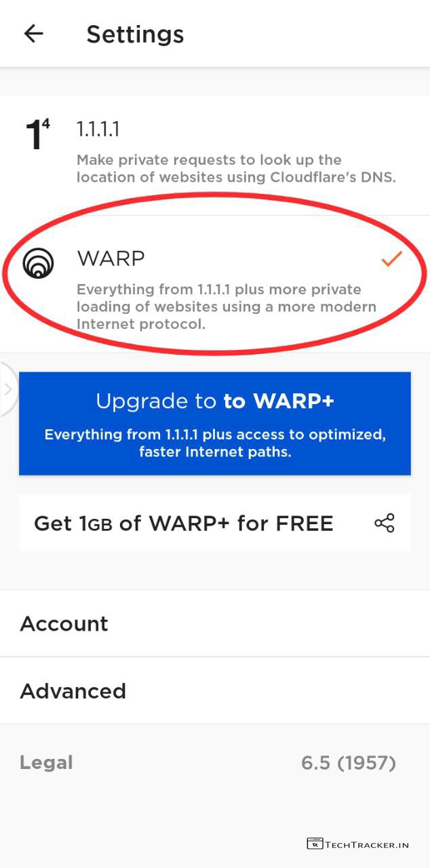Click the orange checkmark next to WARP
Image resolution: width=430 pixels, height=868 pixels.
[391, 258]
